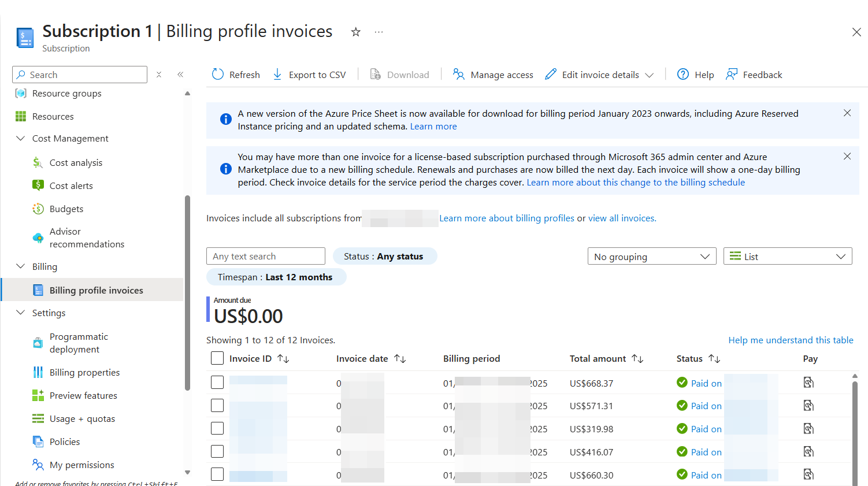Click the Export to CSV download-arrow icon
Image resolution: width=868 pixels, height=486 pixels.
pos(277,74)
